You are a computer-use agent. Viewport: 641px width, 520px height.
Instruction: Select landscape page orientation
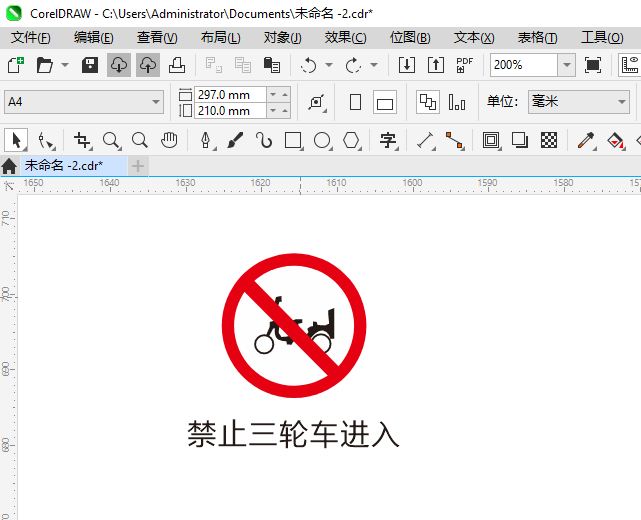point(385,102)
